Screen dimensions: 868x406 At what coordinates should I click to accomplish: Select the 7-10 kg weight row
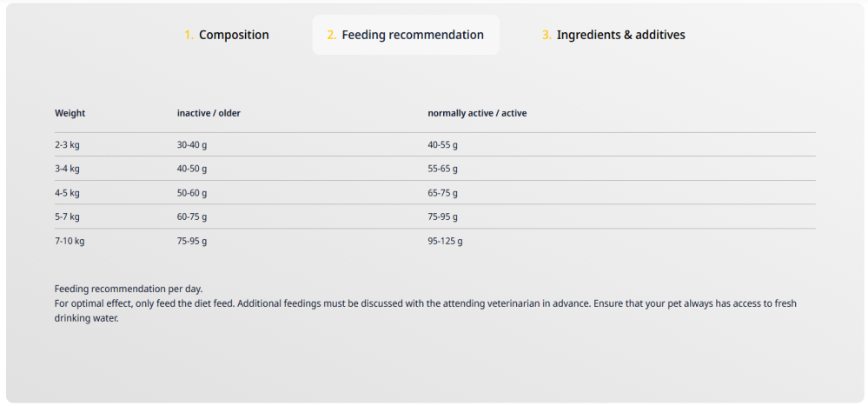[70, 241]
